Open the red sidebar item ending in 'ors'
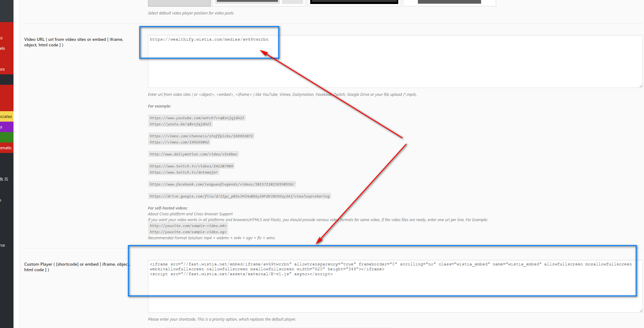Screen dimensions: 644x328 [3, 69]
